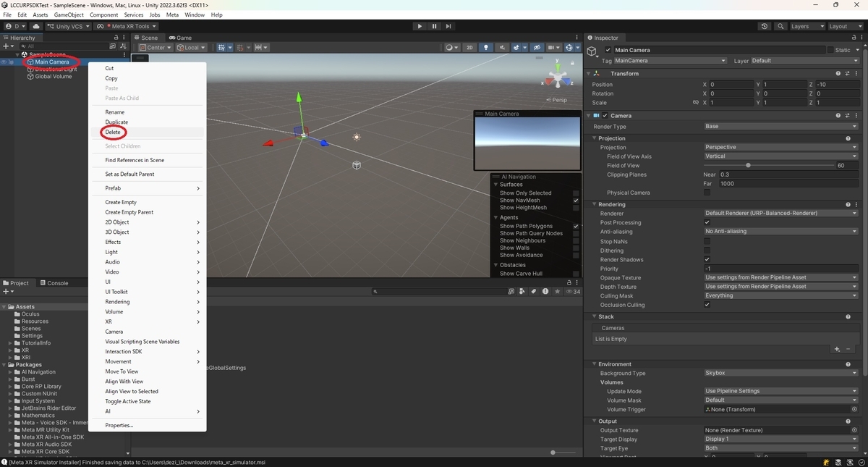Toggle Main Camera visibility eye in Hierarchy
This screenshot has width=868, height=467.
tap(4, 62)
